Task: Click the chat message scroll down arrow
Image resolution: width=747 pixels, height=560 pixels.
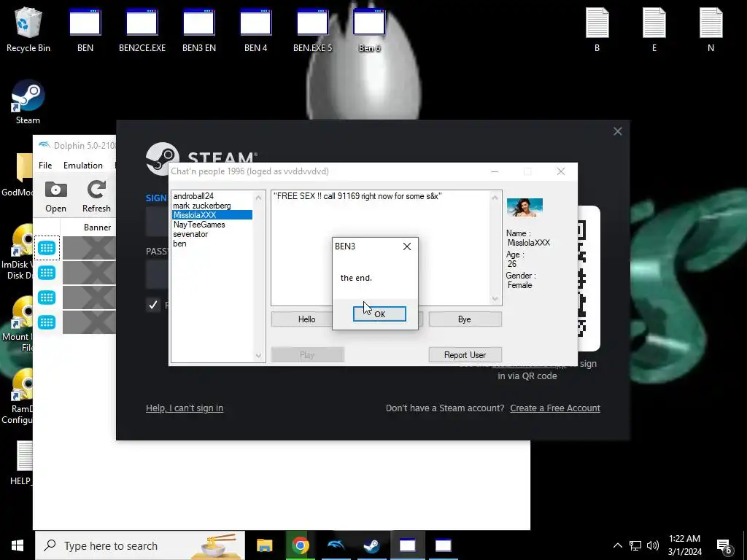Action: (495, 298)
